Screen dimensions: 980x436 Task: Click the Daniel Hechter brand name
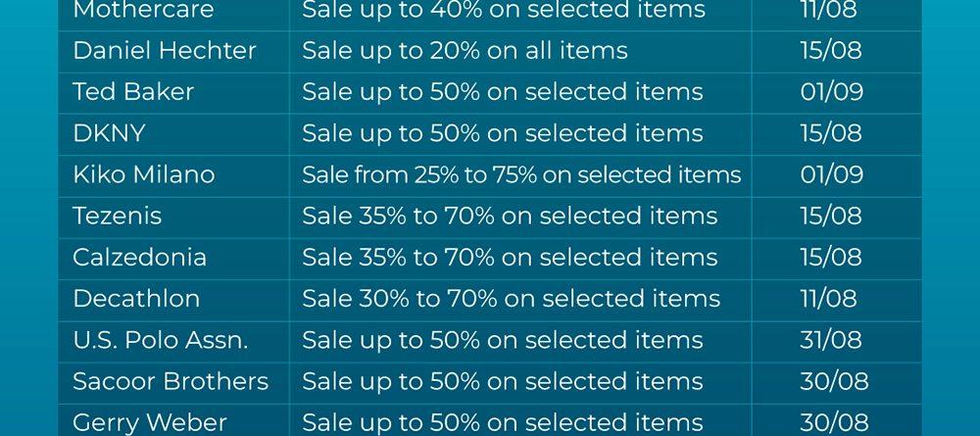coord(165,51)
